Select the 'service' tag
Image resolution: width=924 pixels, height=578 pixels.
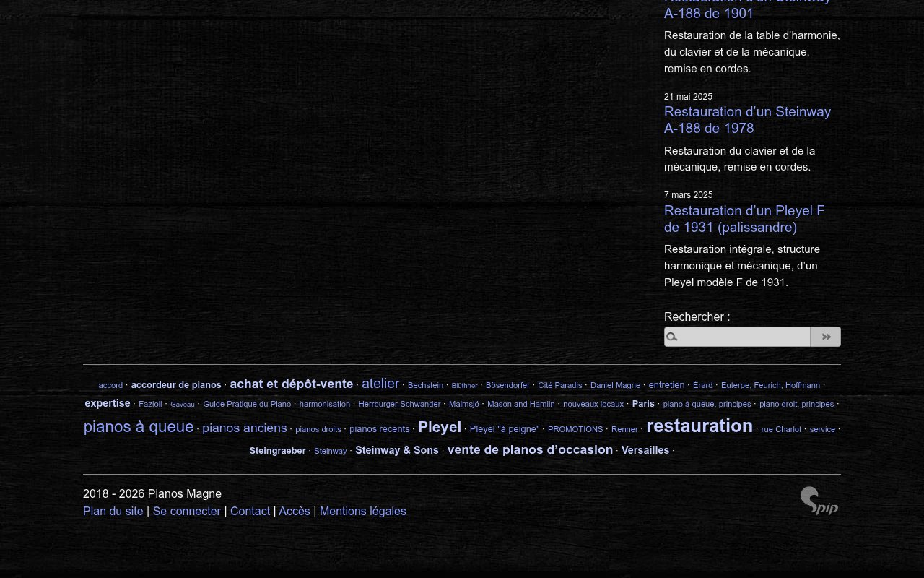coord(822,429)
